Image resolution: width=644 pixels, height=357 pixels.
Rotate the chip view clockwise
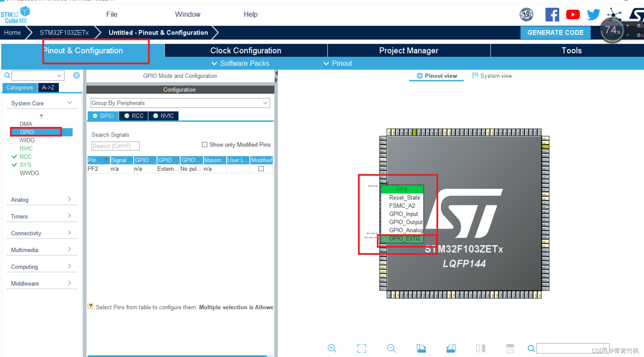pyautogui.click(x=421, y=348)
